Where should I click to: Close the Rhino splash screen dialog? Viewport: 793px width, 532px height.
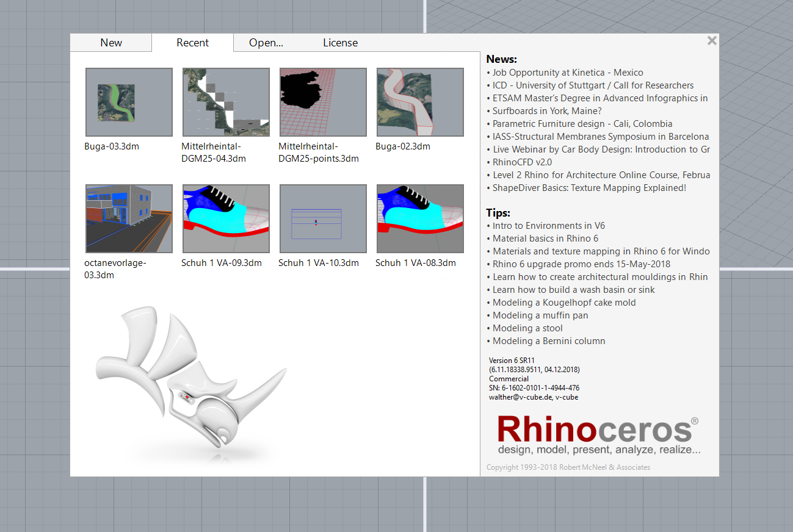pos(712,41)
